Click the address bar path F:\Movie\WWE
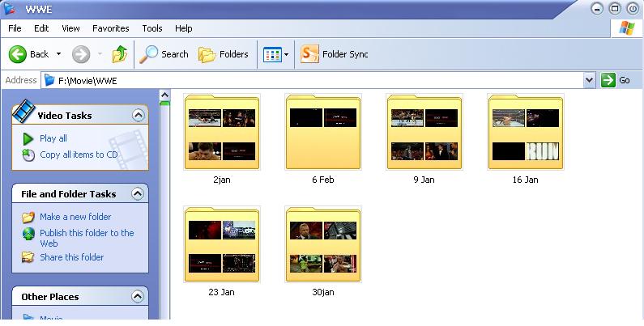The image size is (644, 326). pos(87,80)
